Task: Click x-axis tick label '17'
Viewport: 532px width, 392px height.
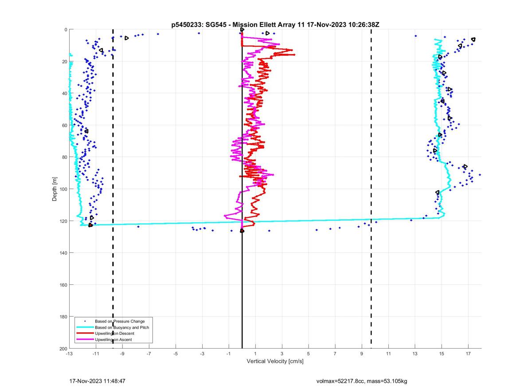Action: [x=468, y=353]
